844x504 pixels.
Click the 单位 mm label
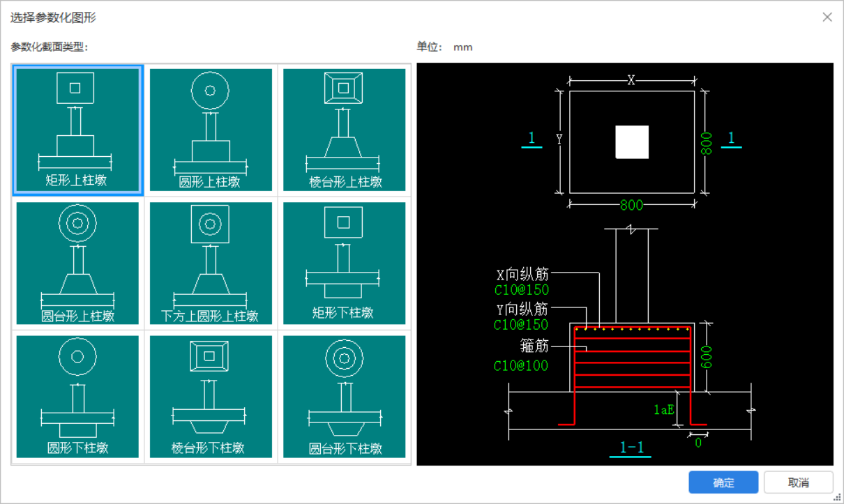pos(444,47)
